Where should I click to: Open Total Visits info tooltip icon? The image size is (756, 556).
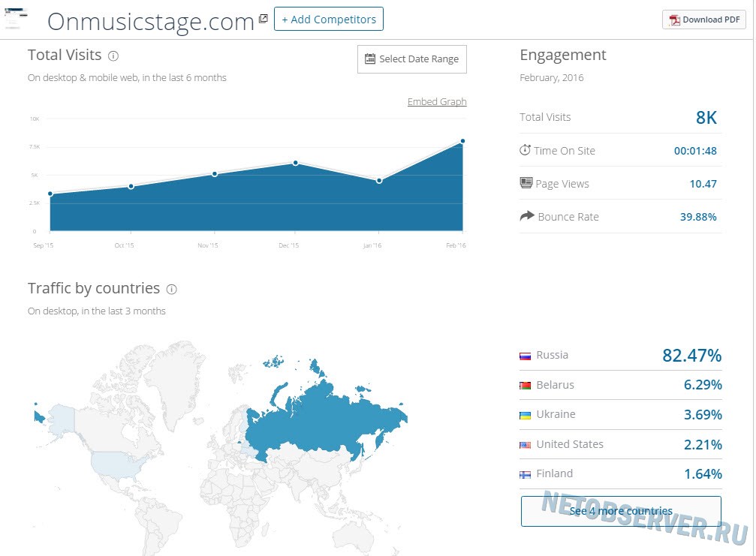113,56
